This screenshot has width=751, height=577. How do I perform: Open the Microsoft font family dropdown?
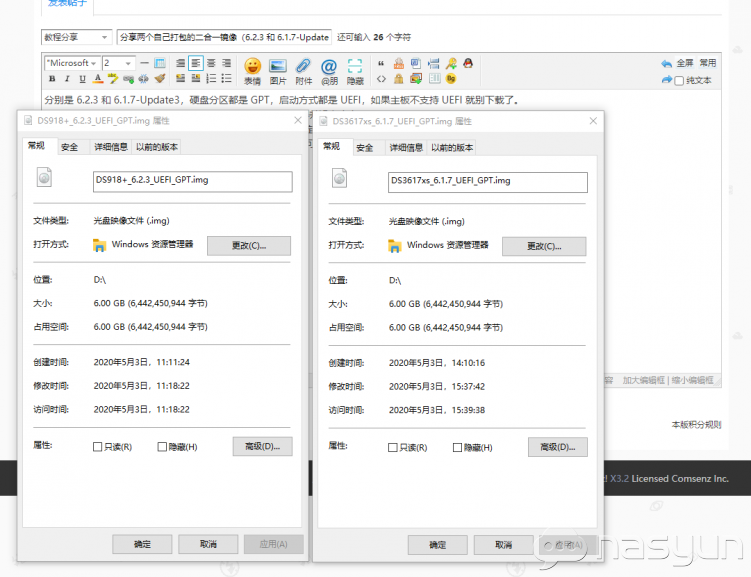pyautogui.click(x=72, y=63)
